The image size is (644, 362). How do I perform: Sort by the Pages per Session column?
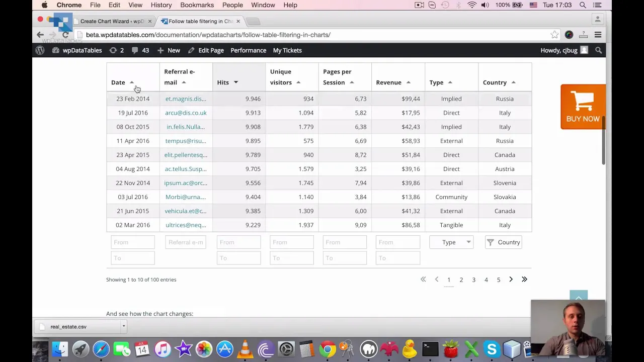point(345,77)
